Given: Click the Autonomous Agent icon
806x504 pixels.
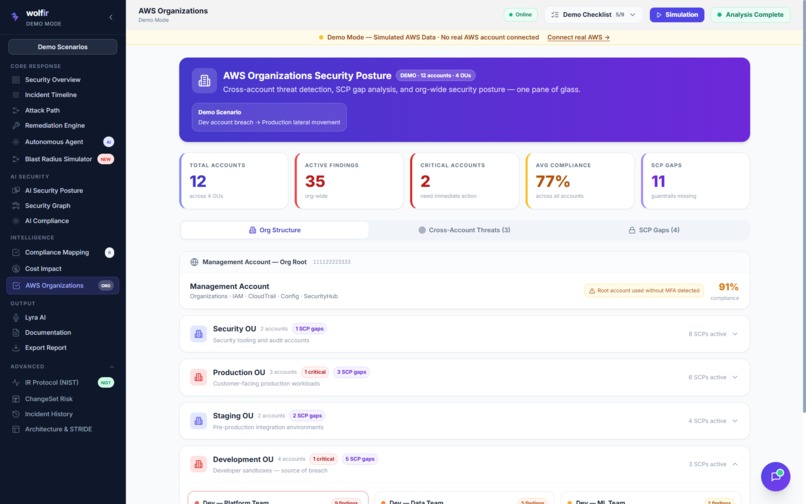Looking at the screenshot, I should click(16, 141).
